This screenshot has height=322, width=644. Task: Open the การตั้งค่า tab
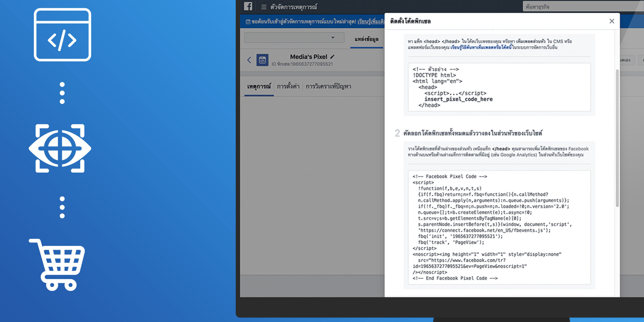[288, 87]
